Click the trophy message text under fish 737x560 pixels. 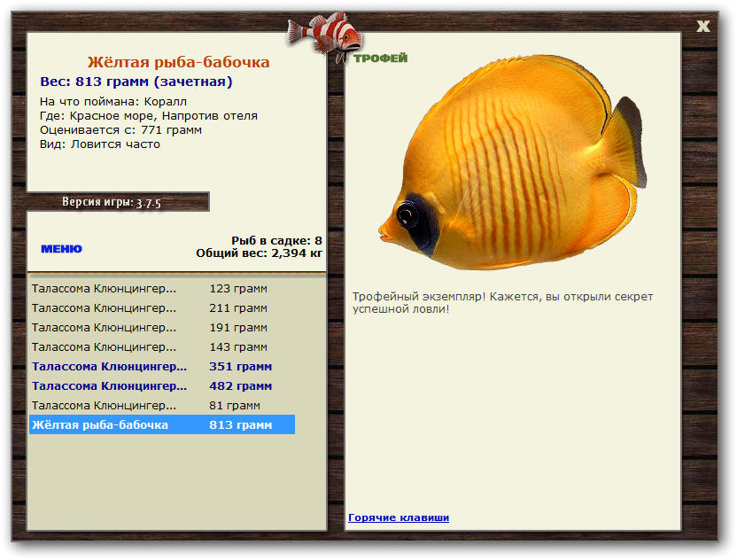click(x=502, y=303)
